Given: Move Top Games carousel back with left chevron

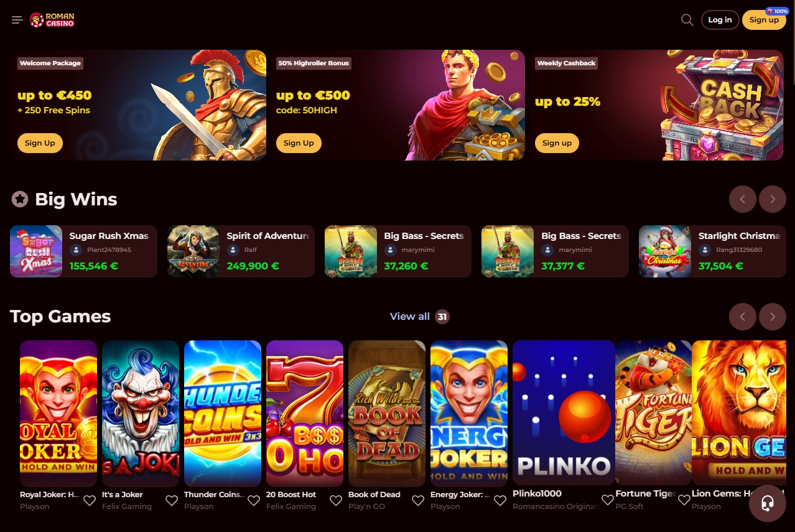Looking at the screenshot, I should [743, 317].
